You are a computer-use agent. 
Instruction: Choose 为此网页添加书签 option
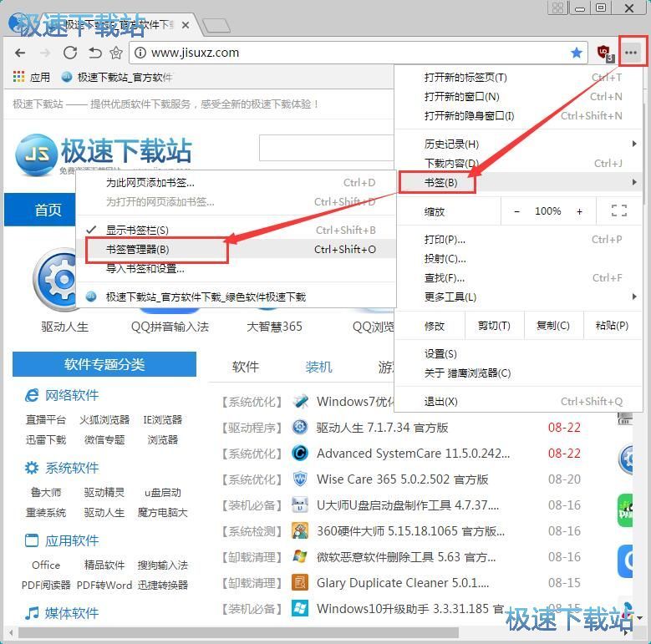236,183
